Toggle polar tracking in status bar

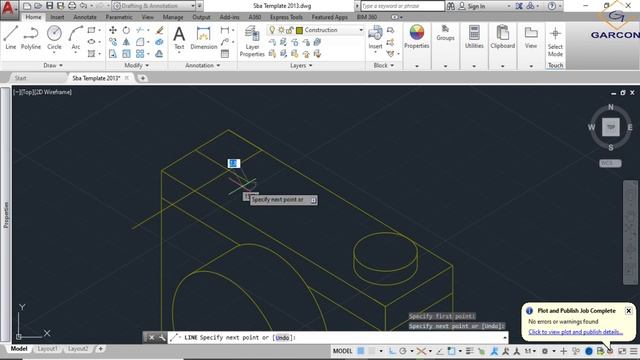tap(403, 351)
